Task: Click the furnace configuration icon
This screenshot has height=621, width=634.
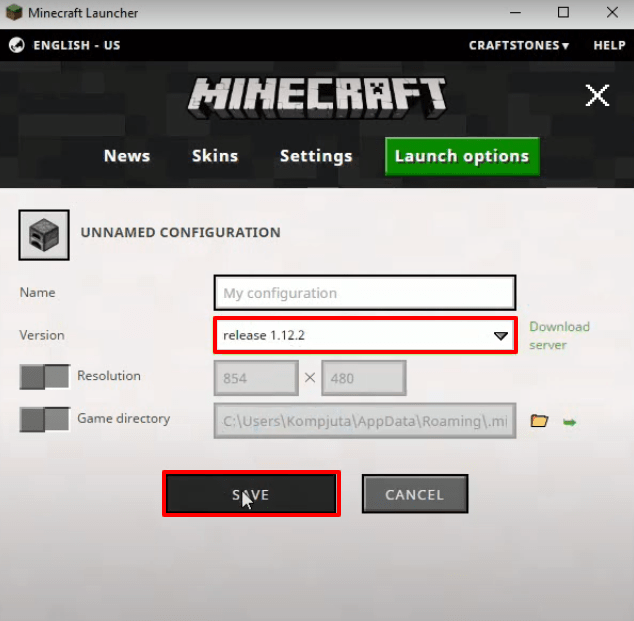Action: click(44, 235)
